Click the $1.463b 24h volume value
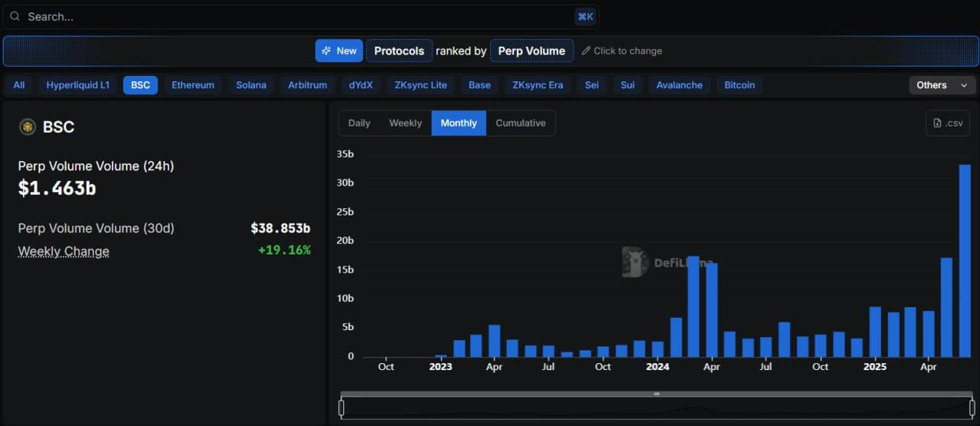980x426 pixels. (57, 188)
